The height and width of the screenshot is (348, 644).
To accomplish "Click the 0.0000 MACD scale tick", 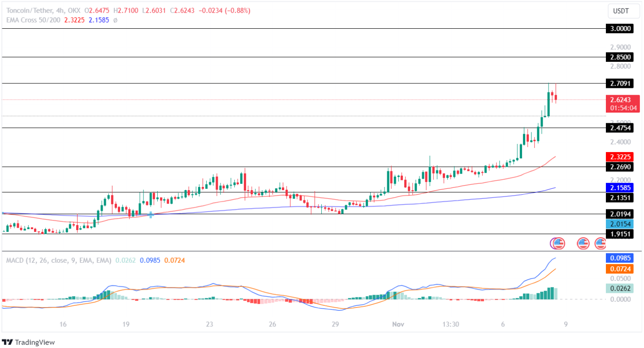I will [x=620, y=299].
